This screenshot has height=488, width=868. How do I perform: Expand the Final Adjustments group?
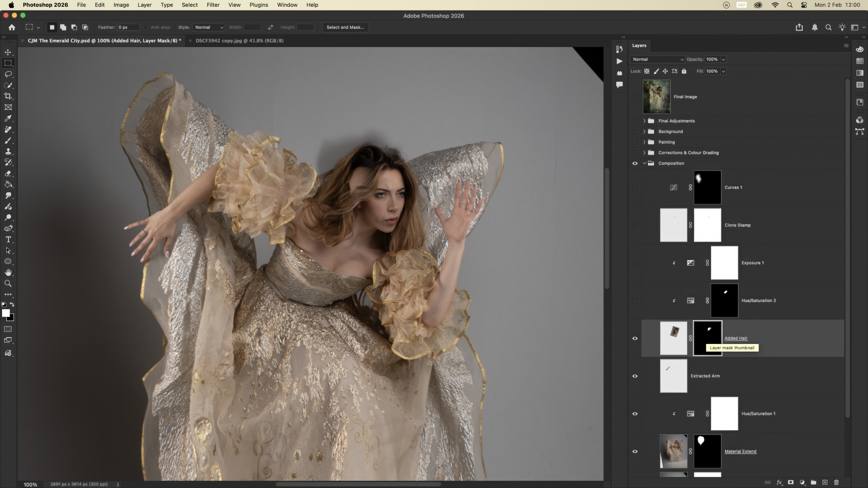pos(644,121)
